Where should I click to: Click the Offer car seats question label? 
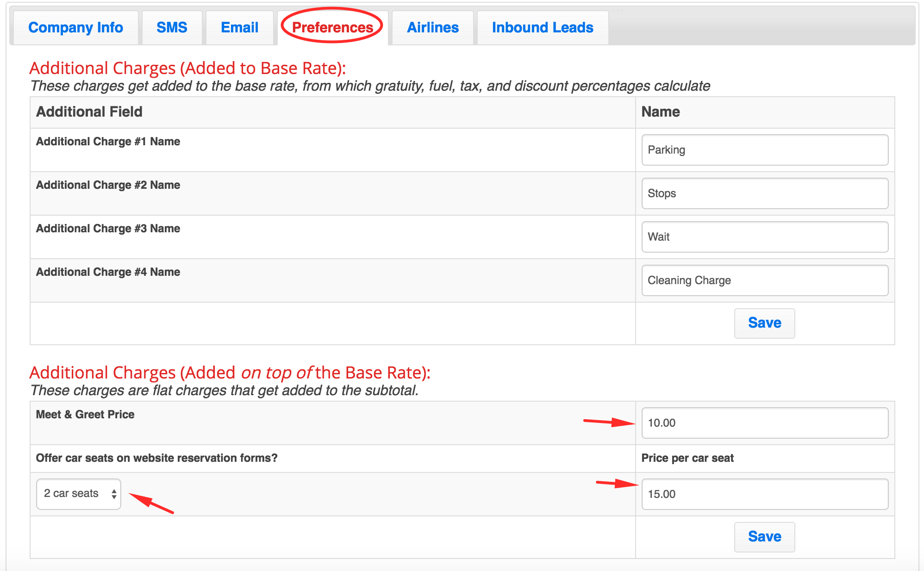[x=156, y=458]
